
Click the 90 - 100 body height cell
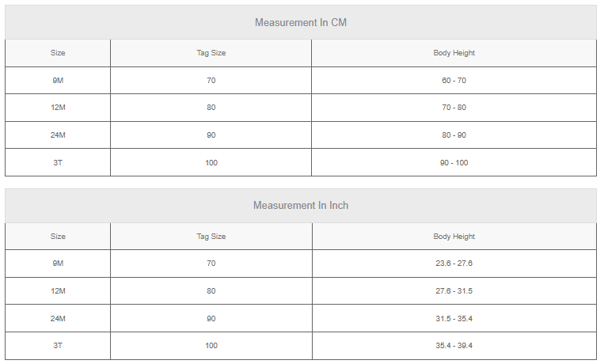tap(454, 162)
